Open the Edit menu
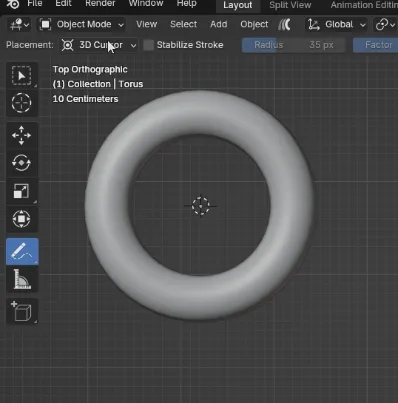The width and height of the screenshot is (398, 403). (63, 4)
